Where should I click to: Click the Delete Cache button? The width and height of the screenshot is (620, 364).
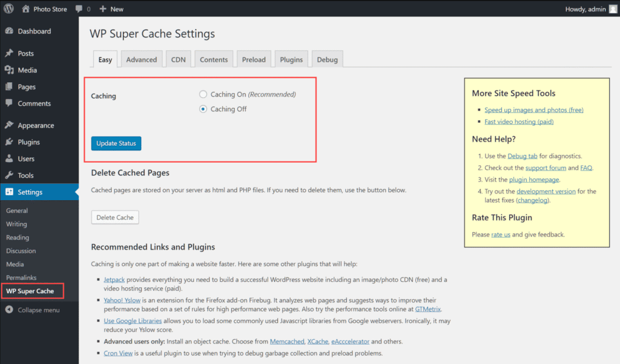pyautogui.click(x=115, y=218)
